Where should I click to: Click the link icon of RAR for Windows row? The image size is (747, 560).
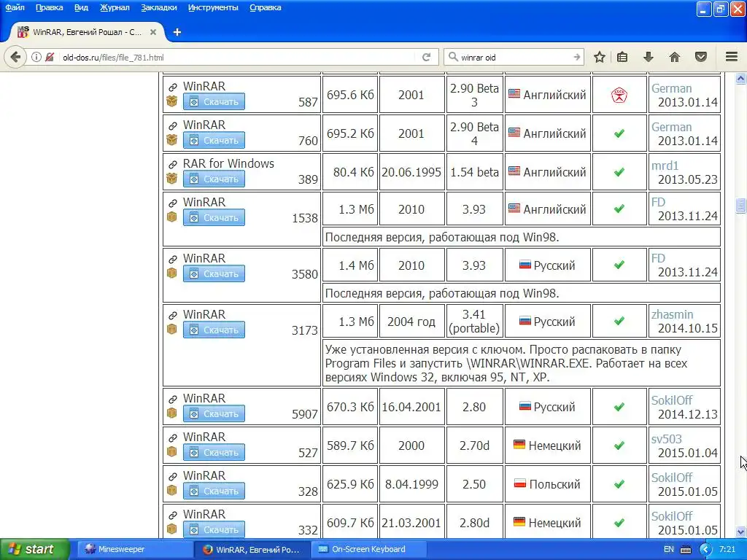coord(172,164)
